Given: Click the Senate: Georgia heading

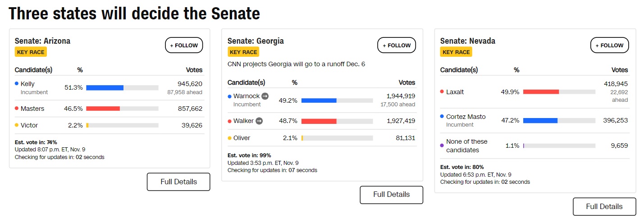Looking at the screenshot, I should (x=256, y=41).
